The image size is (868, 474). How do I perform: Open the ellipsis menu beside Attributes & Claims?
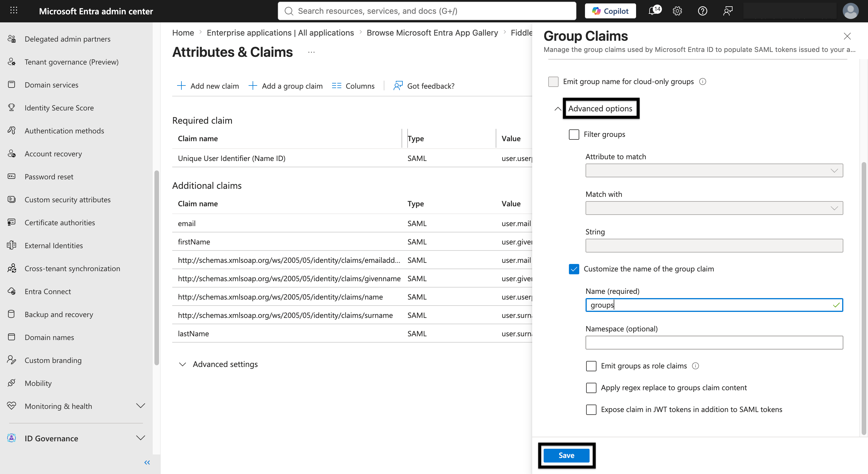(x=311, y=52)
